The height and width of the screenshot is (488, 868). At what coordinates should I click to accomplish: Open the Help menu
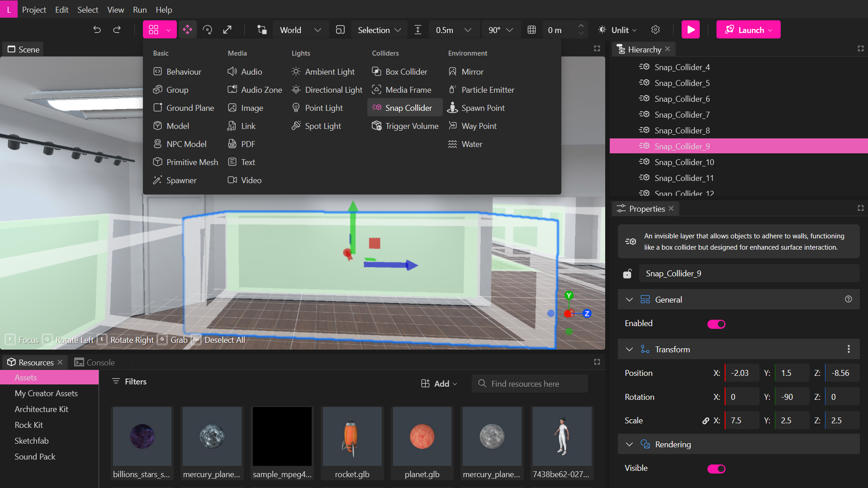point(164,9)
